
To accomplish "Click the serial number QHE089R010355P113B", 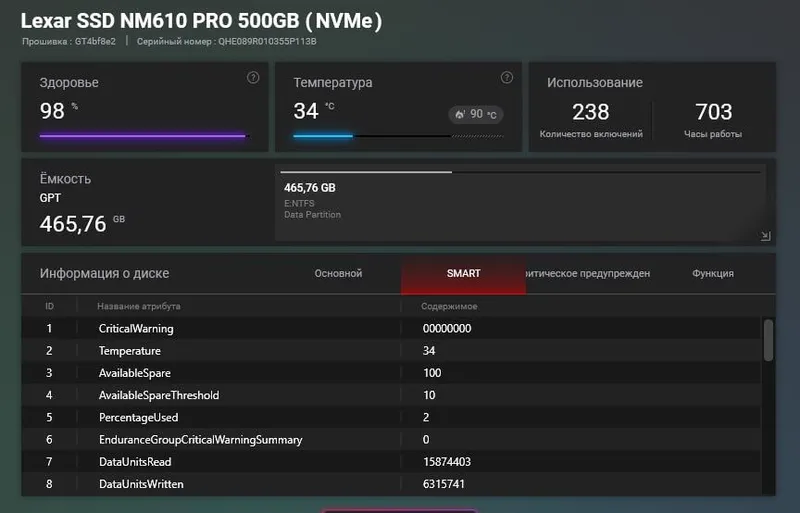I will click(x=267, y=41).
